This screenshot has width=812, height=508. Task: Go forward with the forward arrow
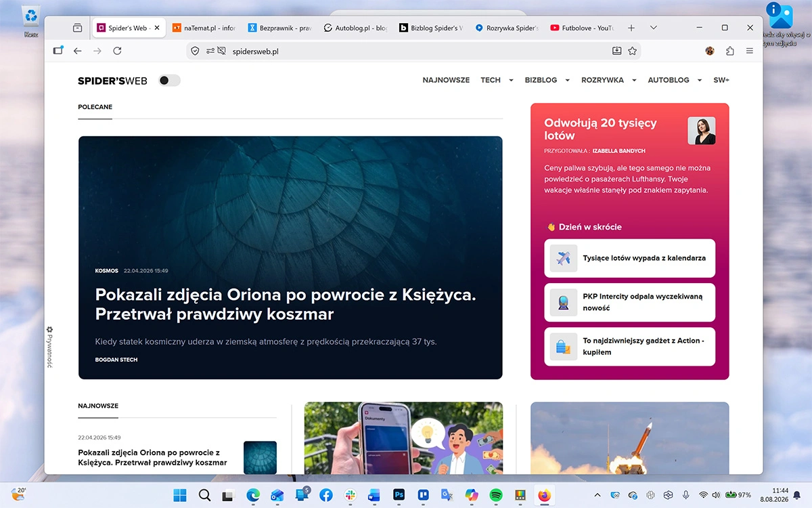(x=97, y=51)
